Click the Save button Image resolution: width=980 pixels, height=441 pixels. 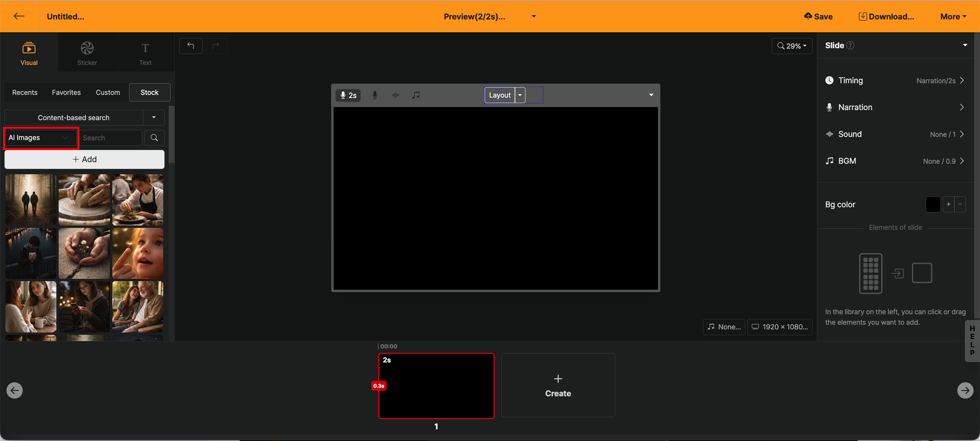818,16
